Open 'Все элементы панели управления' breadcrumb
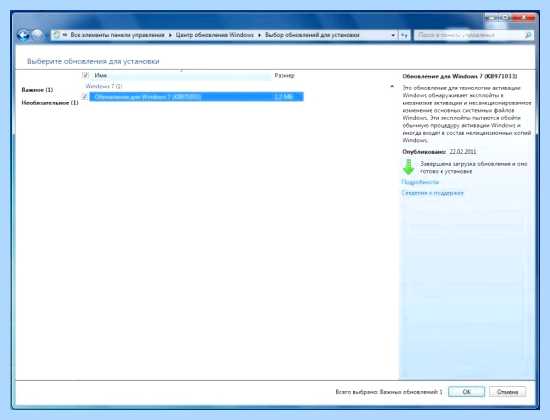This screenshot has width=550, height=420. click(118, 35)
